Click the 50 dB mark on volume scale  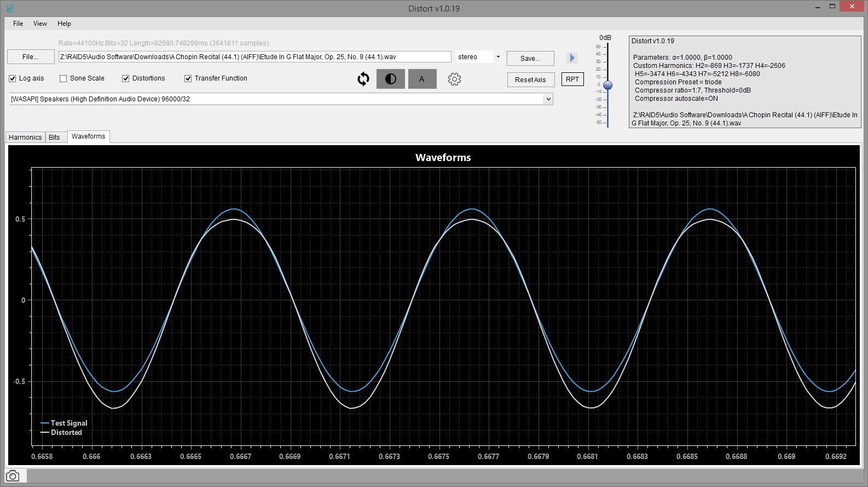coord(598,47)
